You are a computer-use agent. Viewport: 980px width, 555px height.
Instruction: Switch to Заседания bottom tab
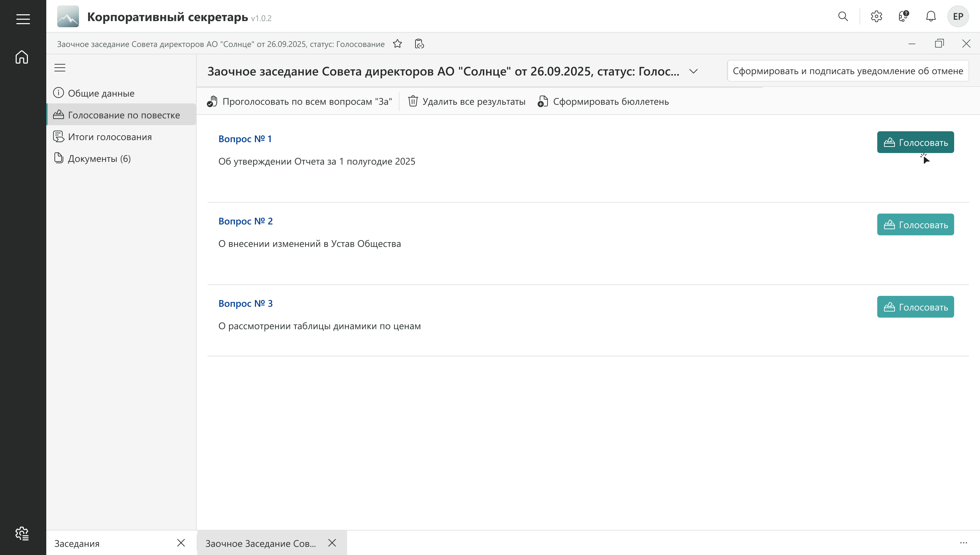77,543
